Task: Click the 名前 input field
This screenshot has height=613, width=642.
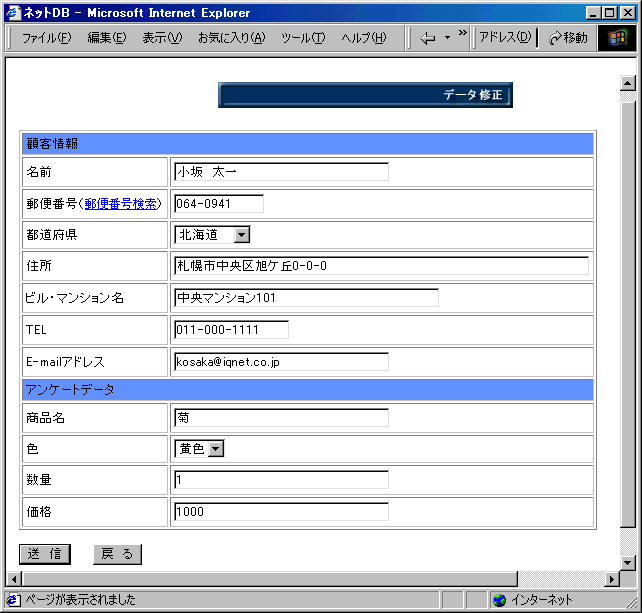Action: click(281, 172)
